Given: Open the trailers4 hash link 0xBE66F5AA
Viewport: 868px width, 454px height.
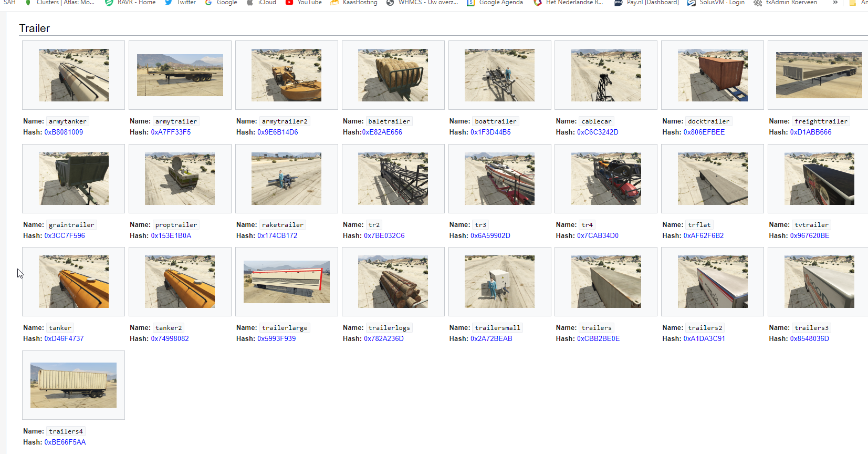Looking at the screenshot, I should [x=65, y=442].
